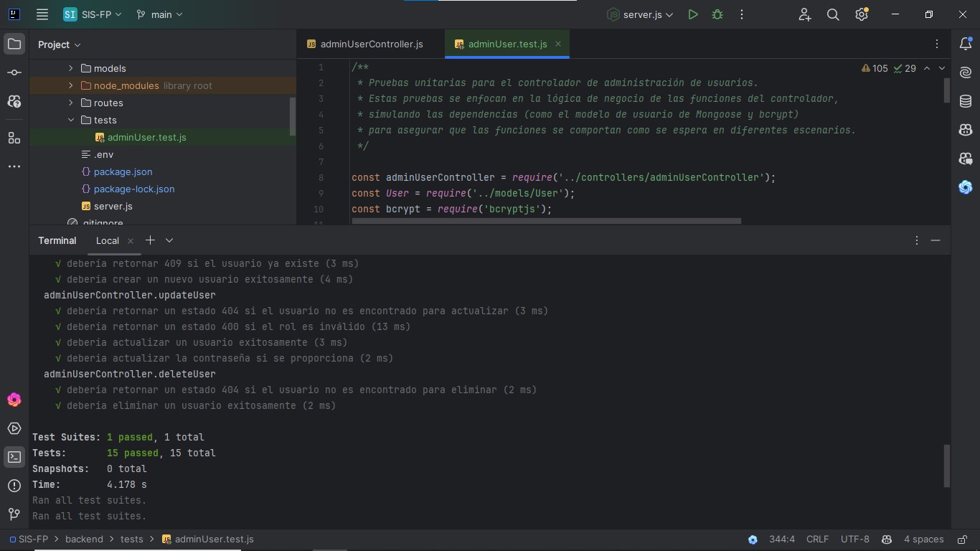
Task: Click the 29 typos indicator
Action: click(x=904, y=68)
